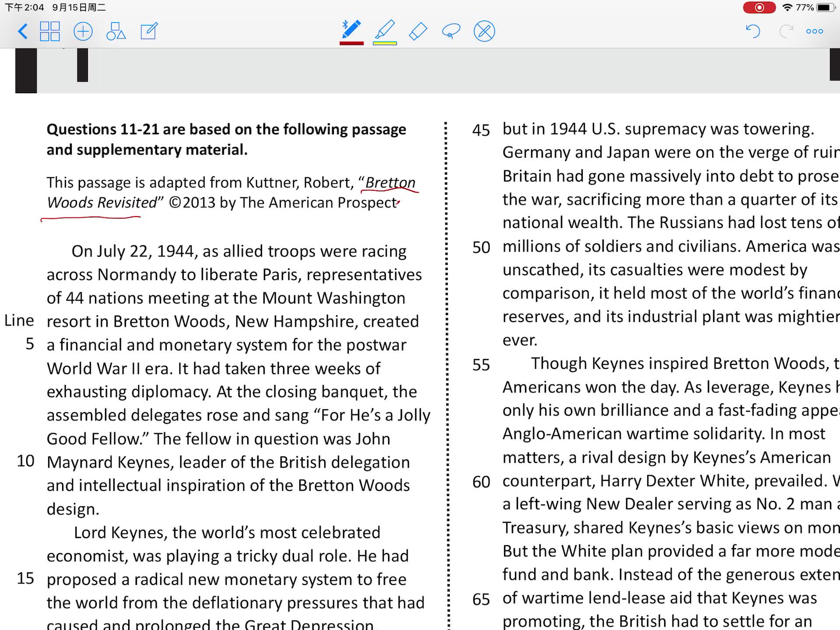This screenshot has height=630, width=840.
Task: Tap the text 'On July 22, 1944'
Action: (x=133, y=252)
